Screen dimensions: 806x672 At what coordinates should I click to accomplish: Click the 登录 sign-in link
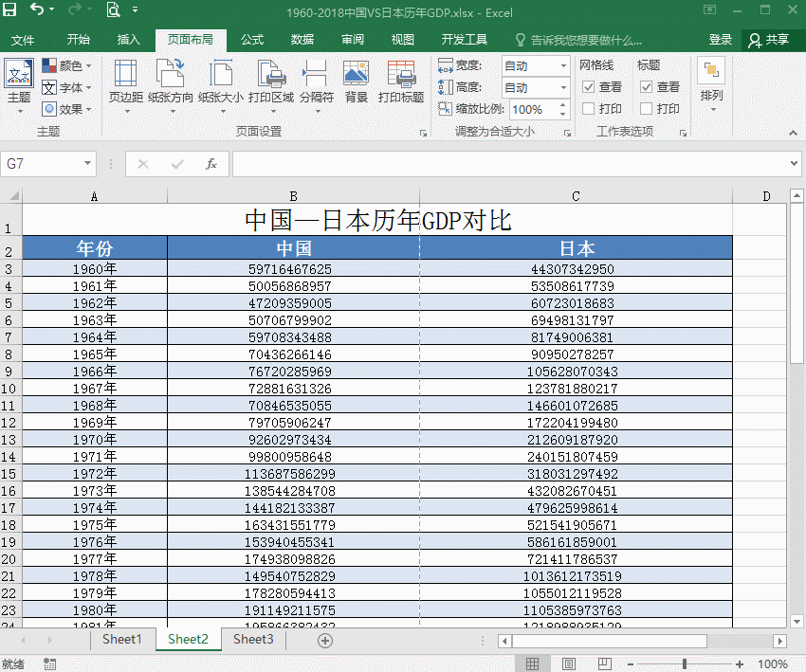(720, 40)
